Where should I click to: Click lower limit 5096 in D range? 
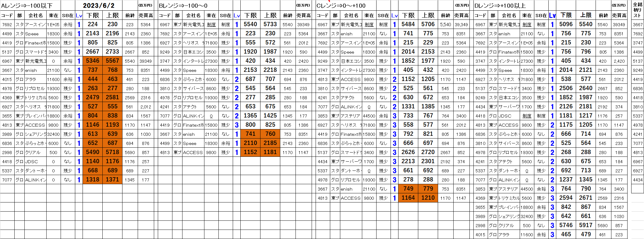point(566,24)
